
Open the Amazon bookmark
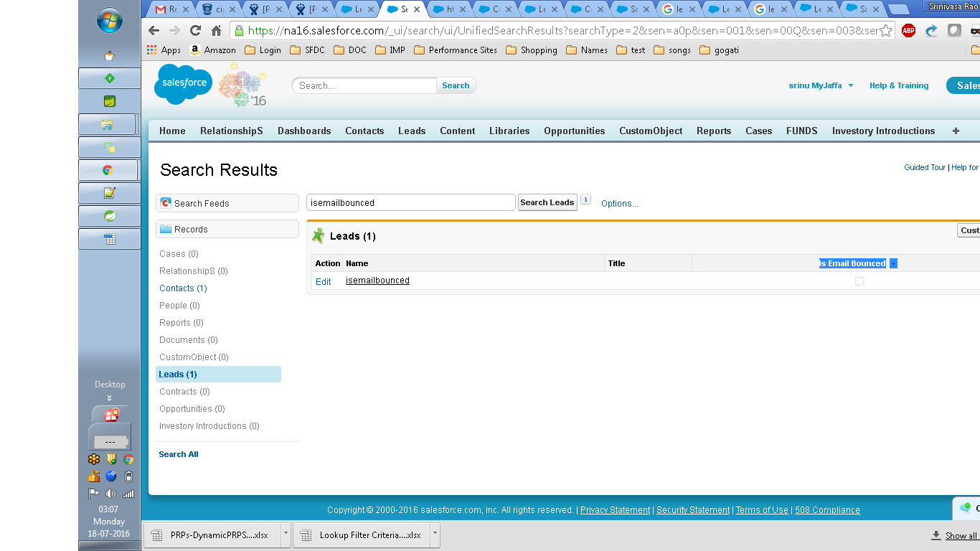click(213, 50)
